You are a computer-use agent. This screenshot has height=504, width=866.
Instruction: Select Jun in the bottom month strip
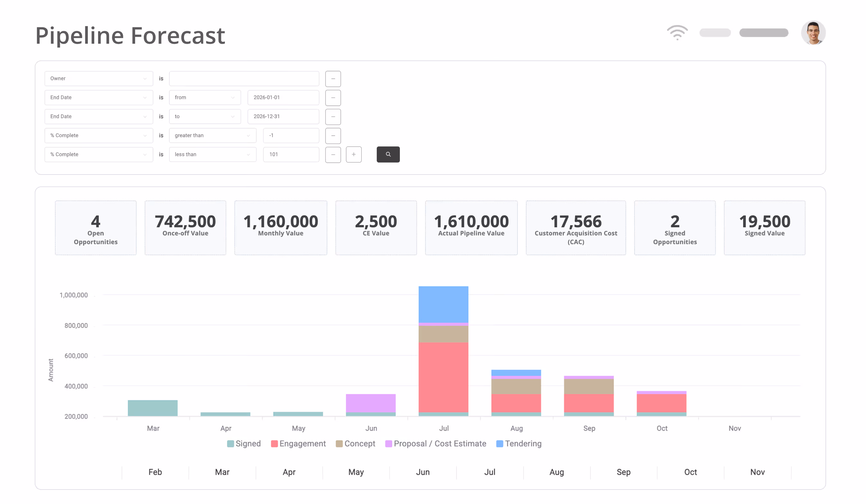pyautogui.click(x=423, y=472)
